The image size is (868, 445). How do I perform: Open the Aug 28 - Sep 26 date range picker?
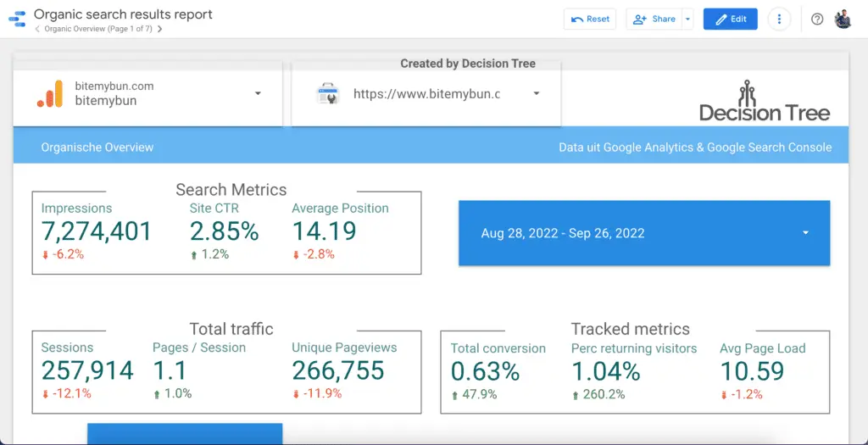pyautogui.click(x=644, y=233)
